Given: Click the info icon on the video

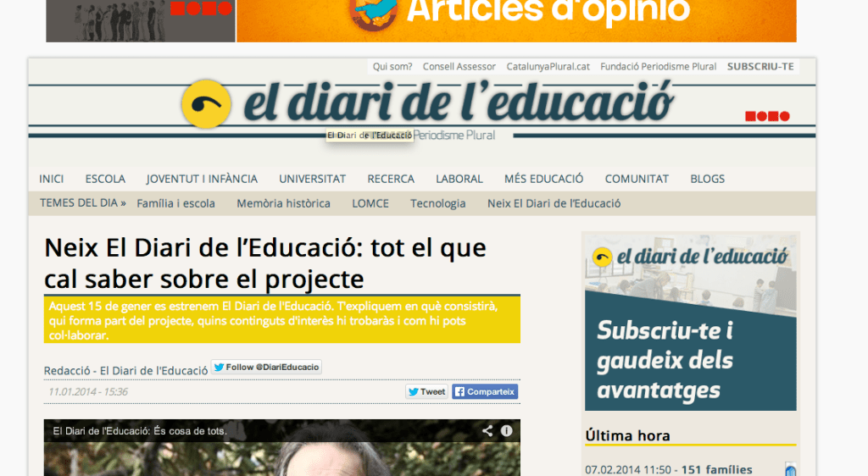Looking at the screenshot, I should [x=507, y=430].
